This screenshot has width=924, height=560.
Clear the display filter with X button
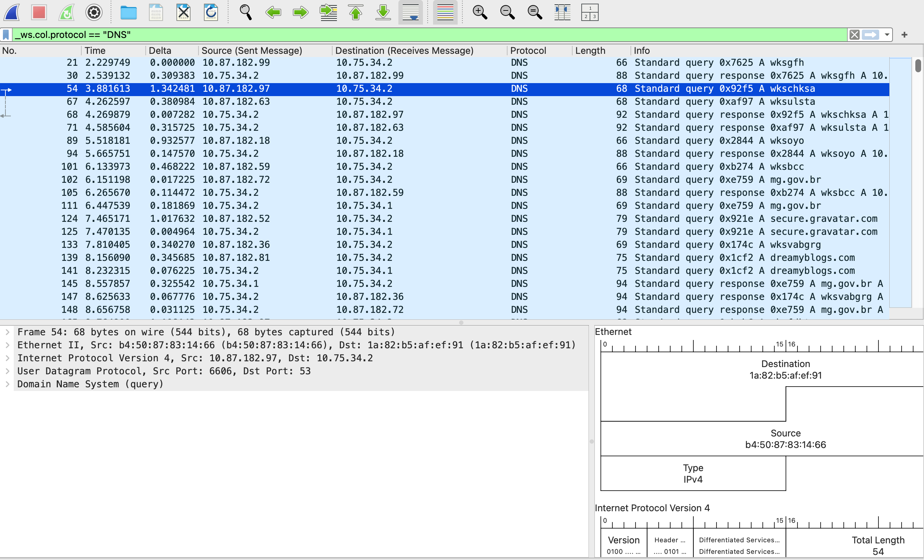(854, 35)
